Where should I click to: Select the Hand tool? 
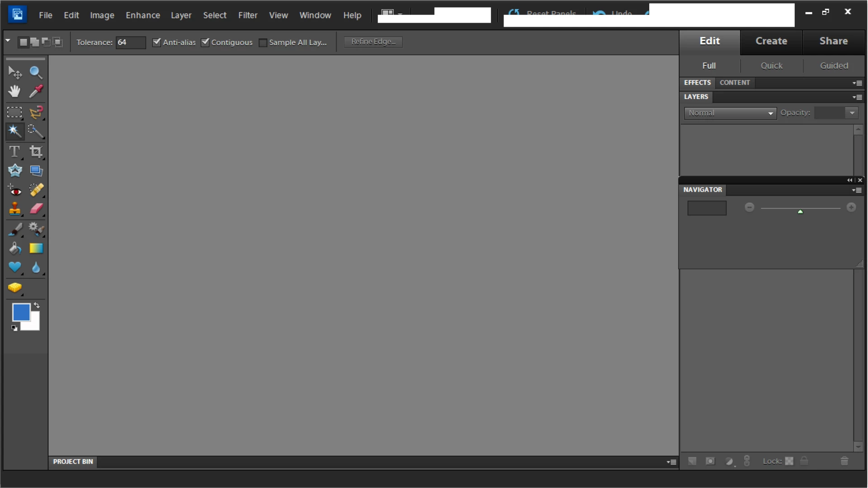(x=14, y=91)
